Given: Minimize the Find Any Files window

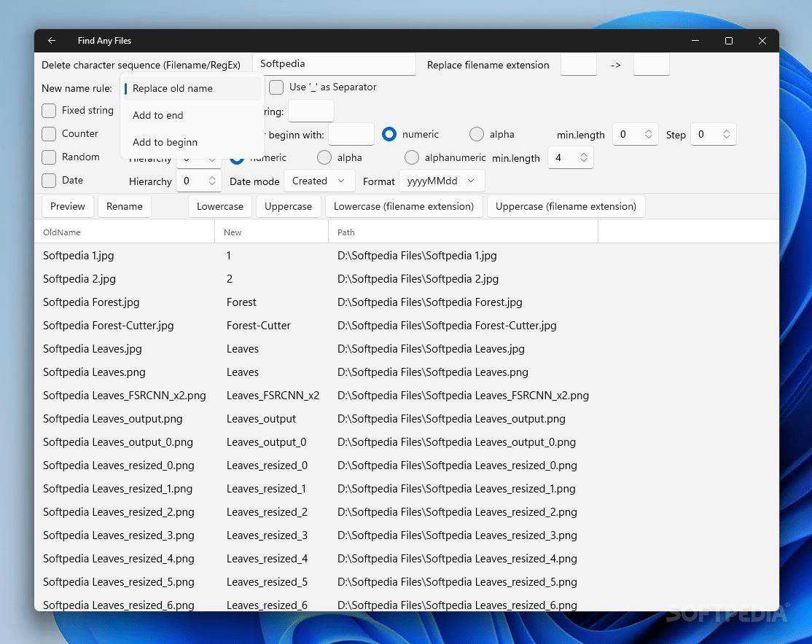Looking at the screenshot, I should [695, 40].
